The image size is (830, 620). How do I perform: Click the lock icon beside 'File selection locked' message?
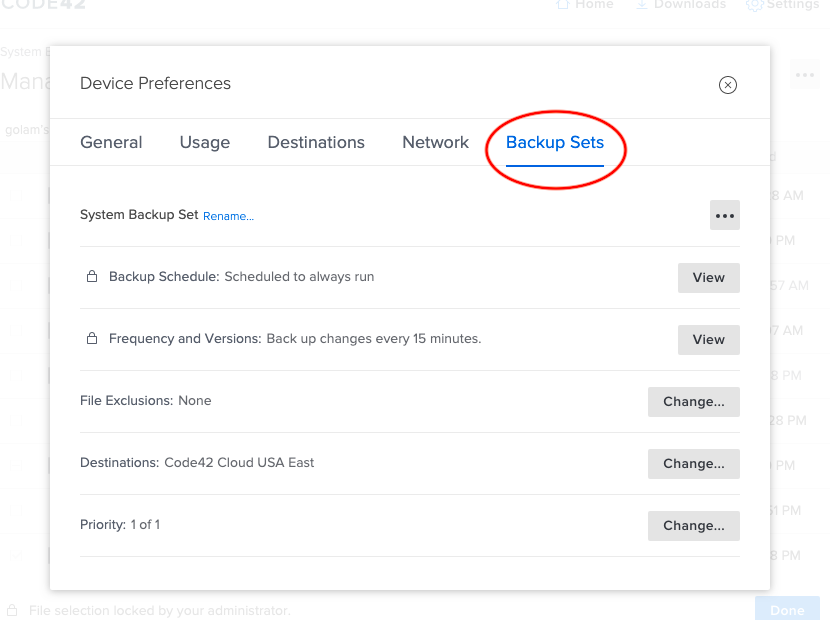[12, 609]
